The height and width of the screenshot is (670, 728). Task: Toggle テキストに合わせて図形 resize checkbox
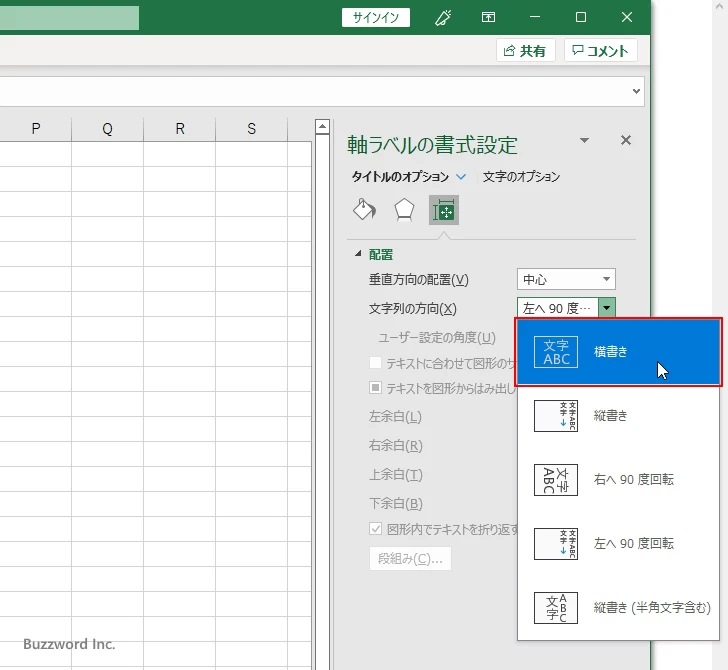tap(376, 364)
